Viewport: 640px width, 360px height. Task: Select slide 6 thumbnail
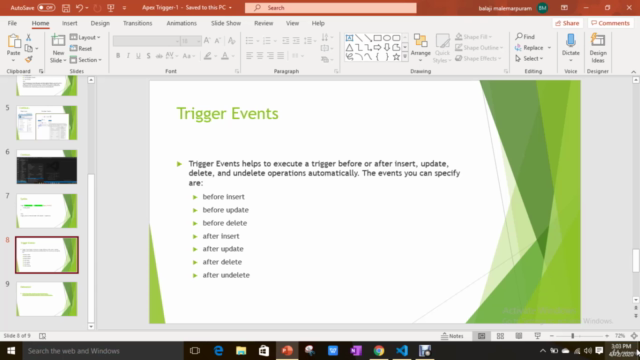(47, 167)
